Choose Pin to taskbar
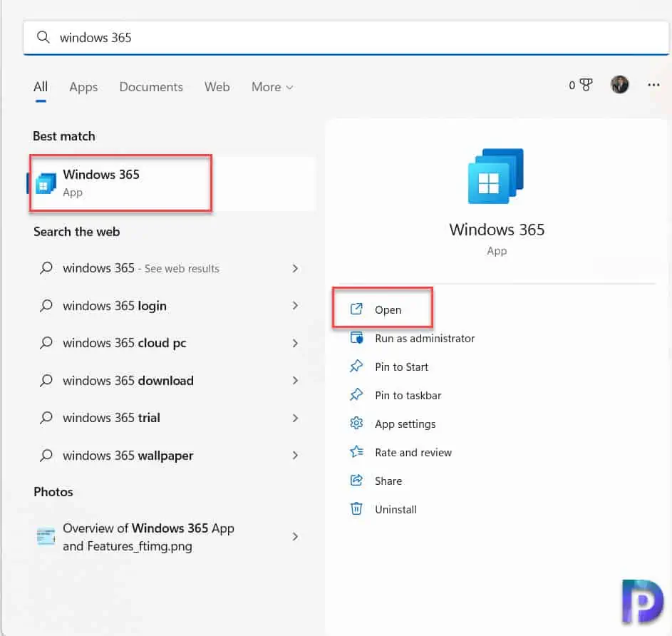 coord(408,396)
